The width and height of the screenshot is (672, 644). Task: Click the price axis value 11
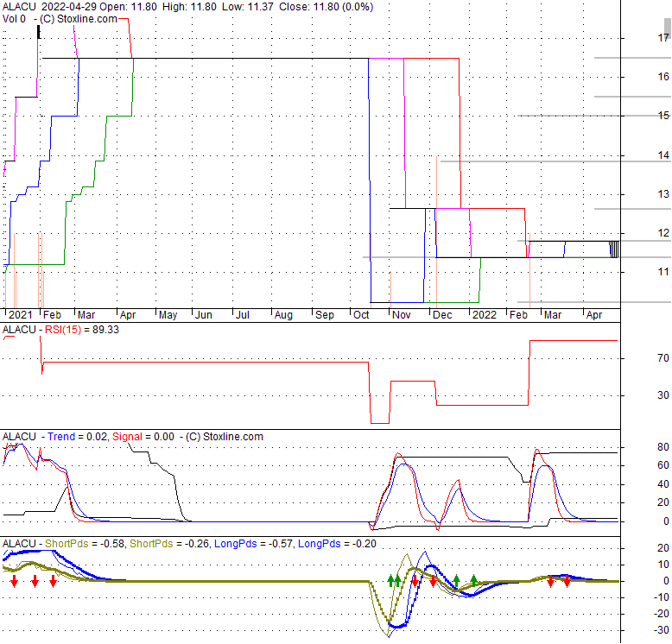(663, 272)
